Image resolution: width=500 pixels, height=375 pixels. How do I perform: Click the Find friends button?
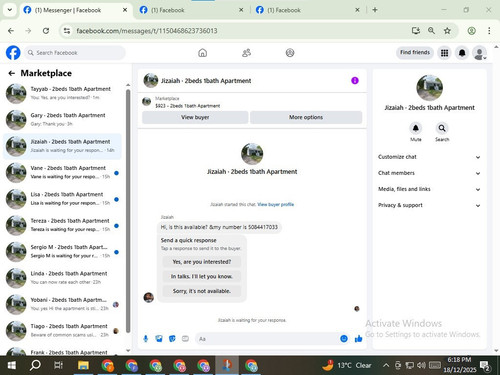click(x=415, y=52)
